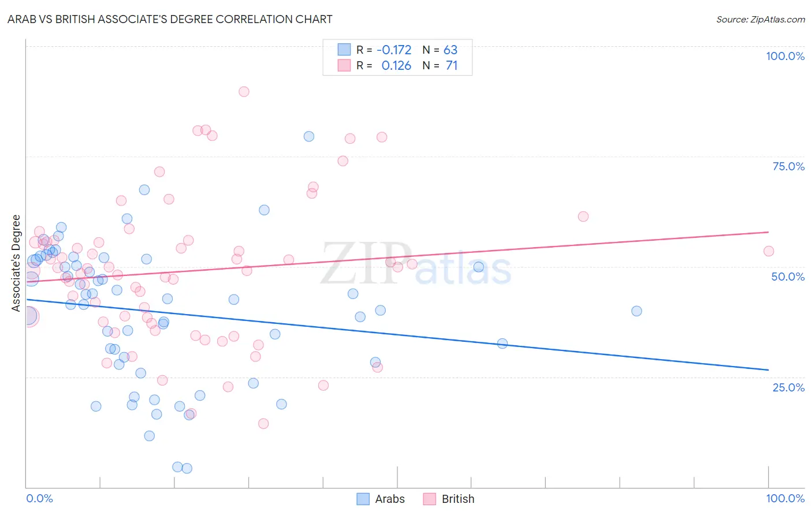Click the pink R = 0.126 legend box

(x=344, y=65)
